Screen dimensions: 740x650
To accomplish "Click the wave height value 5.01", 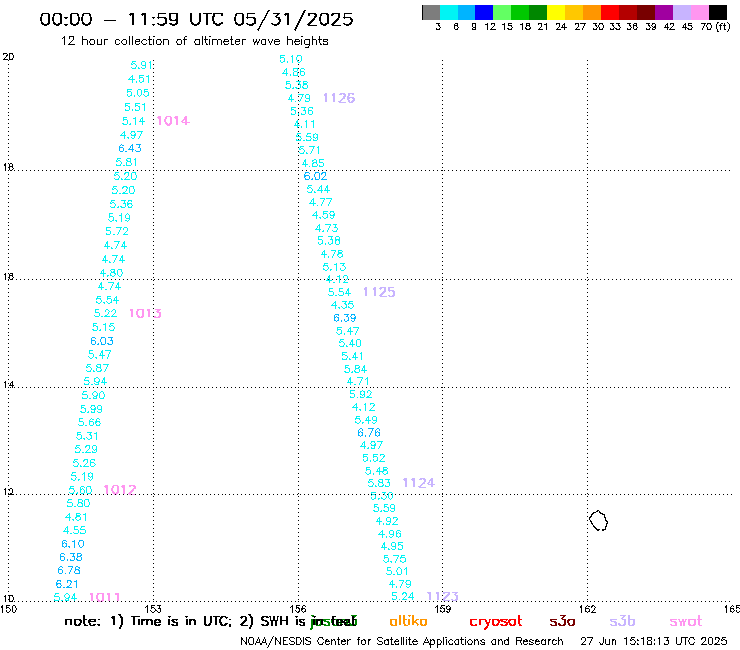I will 397,572.
